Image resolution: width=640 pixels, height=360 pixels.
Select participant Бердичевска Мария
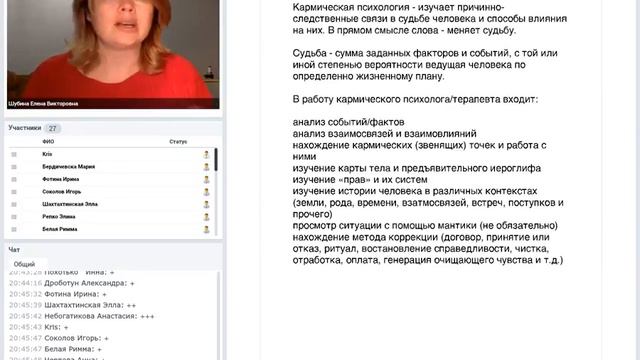[69, 167]
